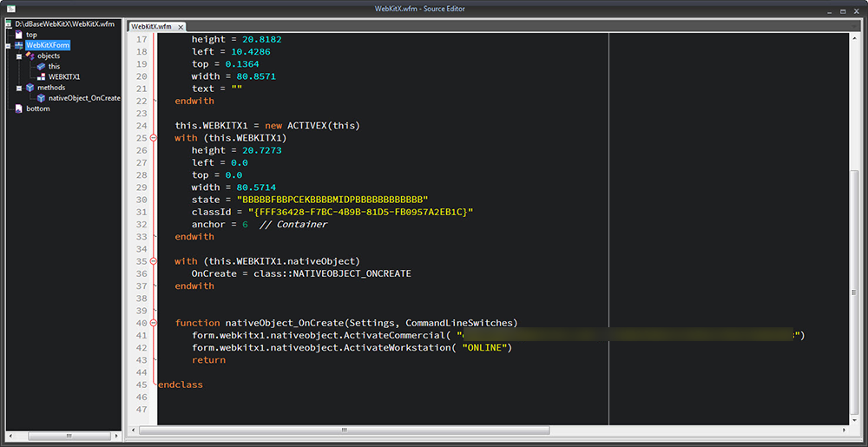Click the editor horizontal scrollbar thumb
The height and width of the screenshot is (447, 868).
tap(345, 430)
